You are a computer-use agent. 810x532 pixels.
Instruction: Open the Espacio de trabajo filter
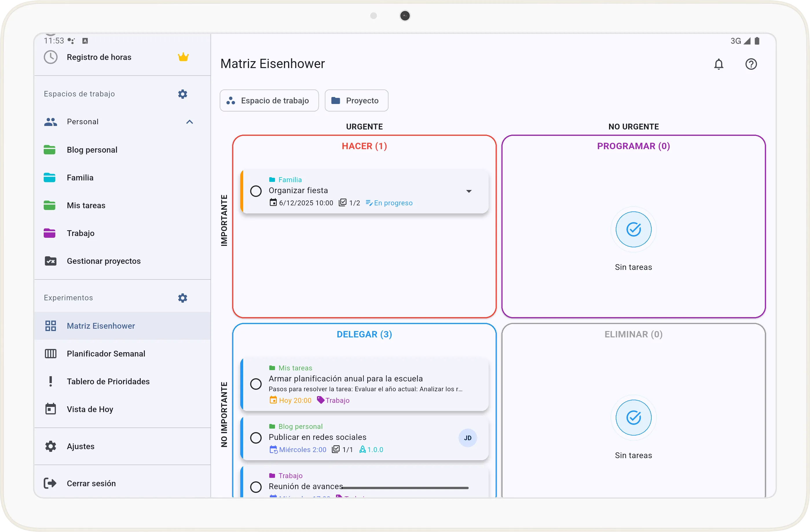coord(269,100)
